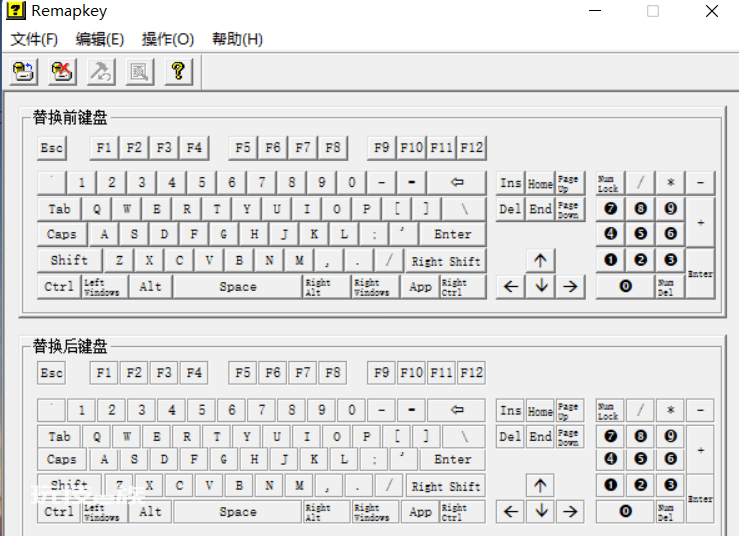Click the Tab key in 替换前键盘
Viewport: 739px width, 536px height.
pyautogui.click(x=59, y=209)
